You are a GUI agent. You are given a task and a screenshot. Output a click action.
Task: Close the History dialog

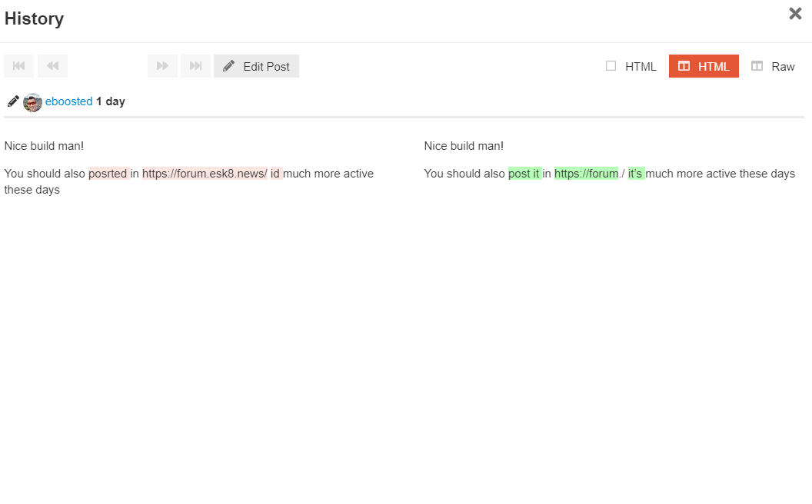[795, 14]
